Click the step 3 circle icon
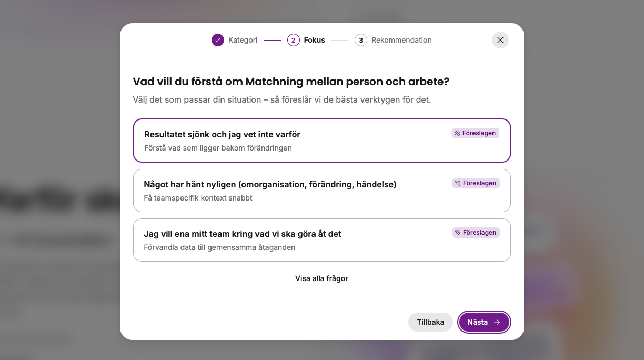 tap(361, 40)
